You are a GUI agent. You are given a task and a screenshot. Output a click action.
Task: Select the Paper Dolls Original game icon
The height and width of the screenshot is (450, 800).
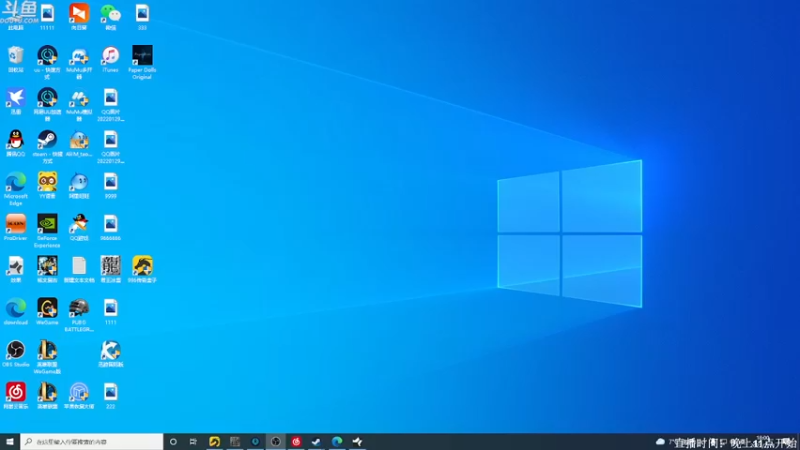142,62
